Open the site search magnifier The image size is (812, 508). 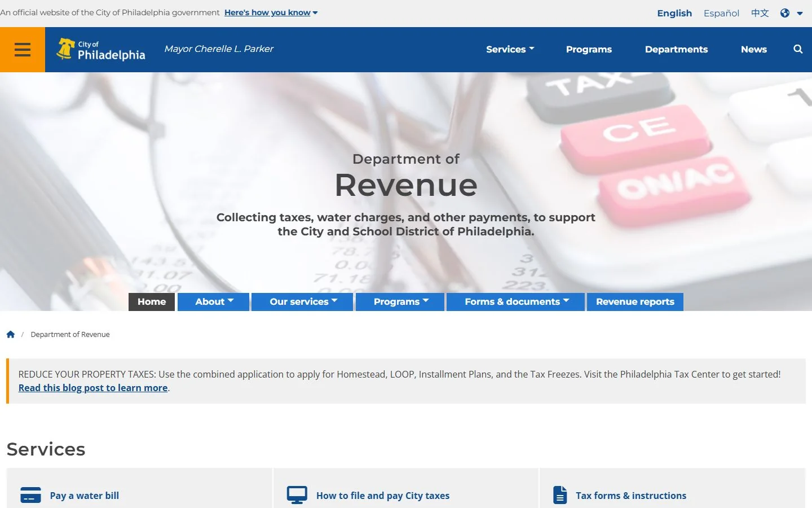(x=798, y=49)
